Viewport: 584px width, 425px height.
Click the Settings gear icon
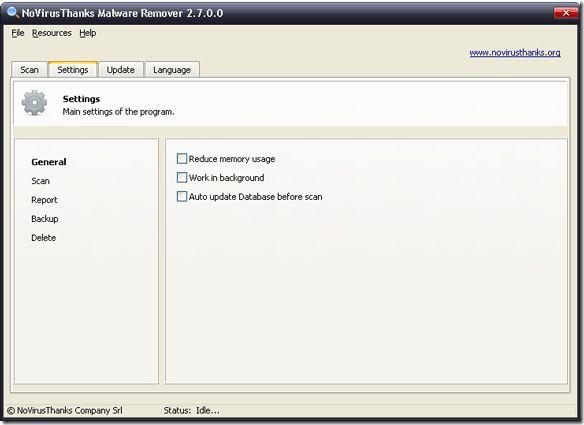point(34,102)
